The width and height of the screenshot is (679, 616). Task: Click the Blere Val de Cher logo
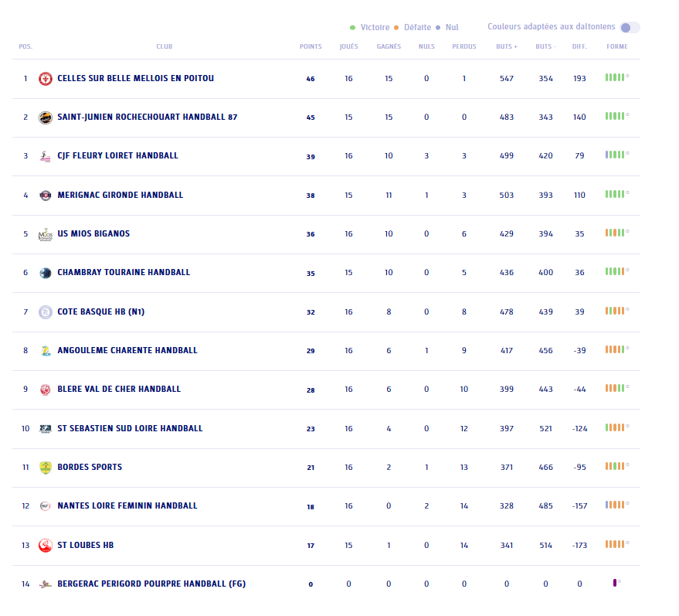[x=46, y=390]
